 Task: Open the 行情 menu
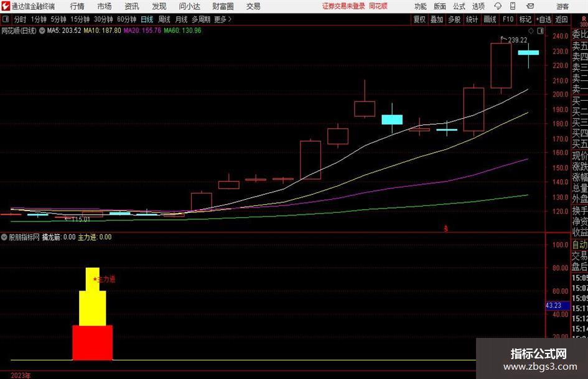77,6
